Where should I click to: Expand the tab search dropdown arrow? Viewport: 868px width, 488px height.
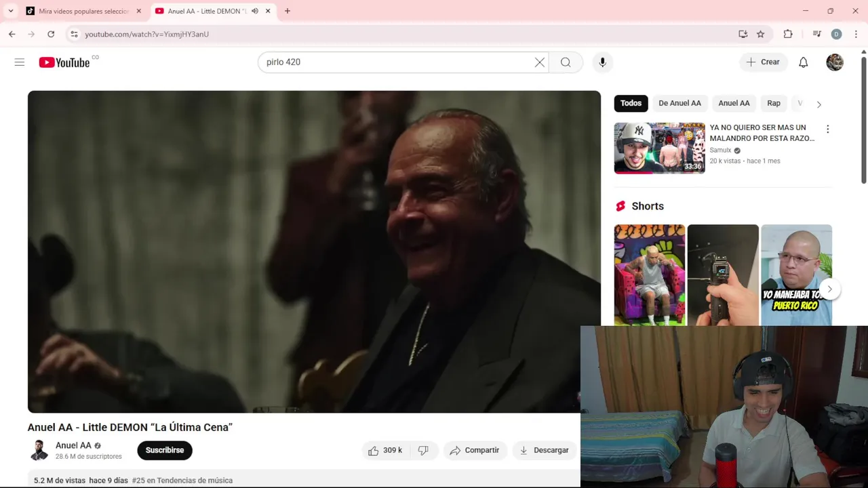coord(10,11)
